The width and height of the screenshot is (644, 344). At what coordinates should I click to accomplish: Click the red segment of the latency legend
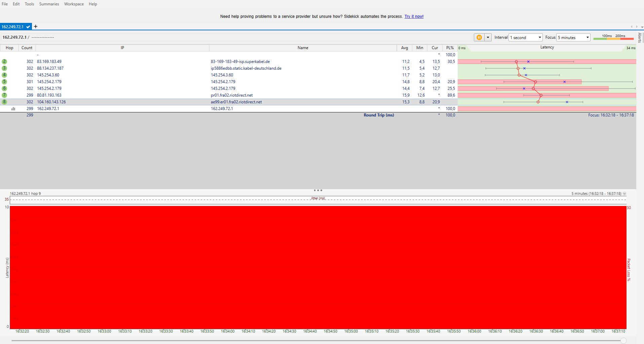(627, 39)
